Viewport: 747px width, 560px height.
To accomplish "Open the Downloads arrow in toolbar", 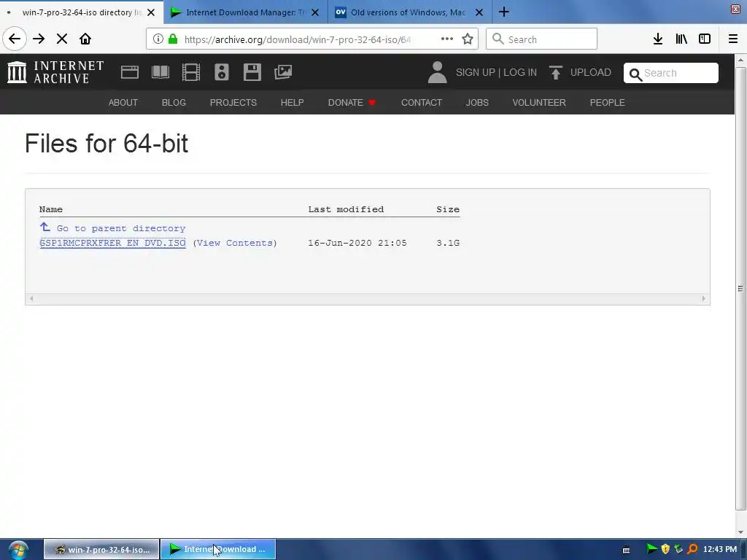I will point(658,39).
